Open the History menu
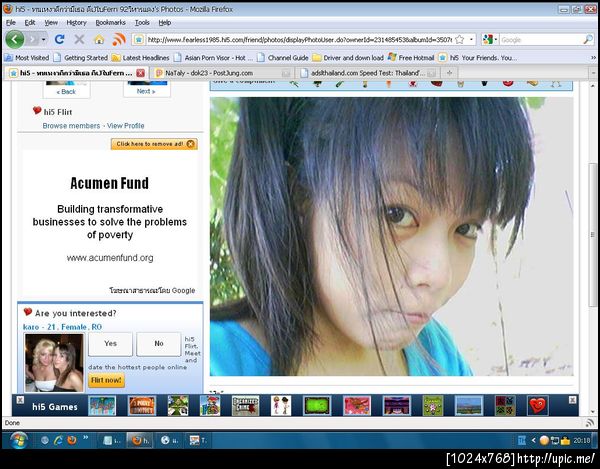This screenshot has width=600, height=469. (x=77, y=23)
